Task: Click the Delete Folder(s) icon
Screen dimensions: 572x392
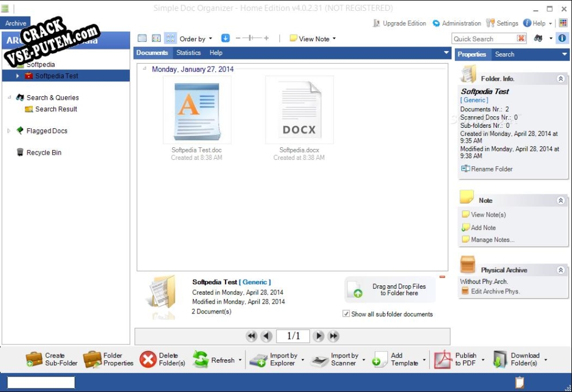Action: pos(148,360)
